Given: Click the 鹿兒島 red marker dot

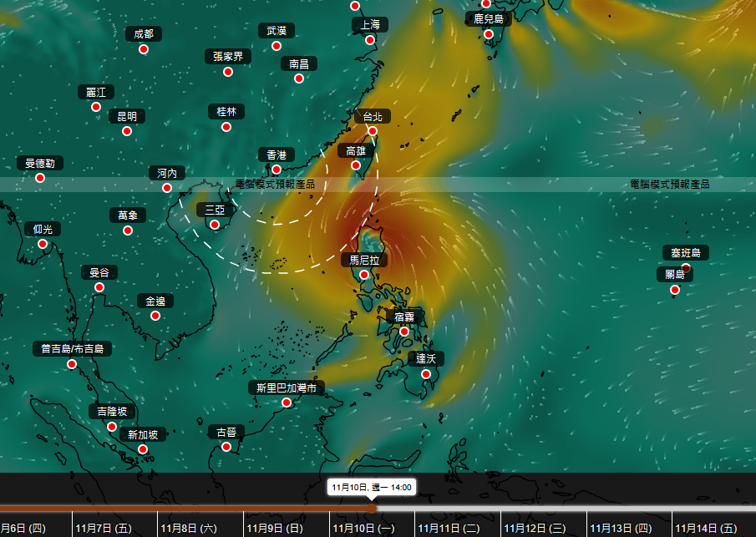Looking at the screenshot, I should (x=489, y=34).
